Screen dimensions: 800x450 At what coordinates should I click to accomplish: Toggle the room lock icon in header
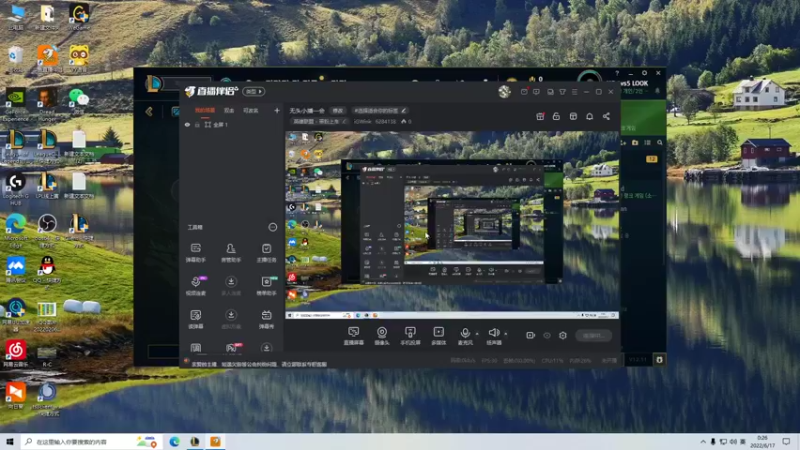(x=556, y=116)
